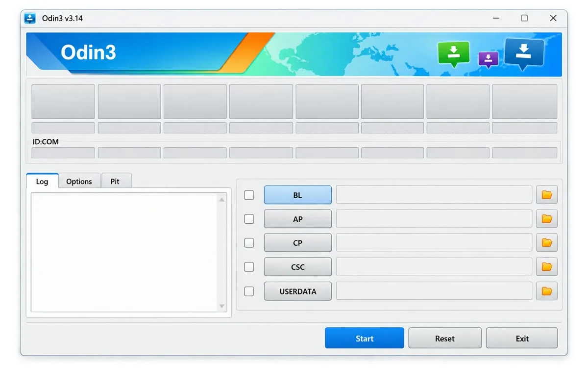Image resolution: width=588 pixels, height=368 pixels.
Task: Exit the Odin3 application
Action: point(522,338)
